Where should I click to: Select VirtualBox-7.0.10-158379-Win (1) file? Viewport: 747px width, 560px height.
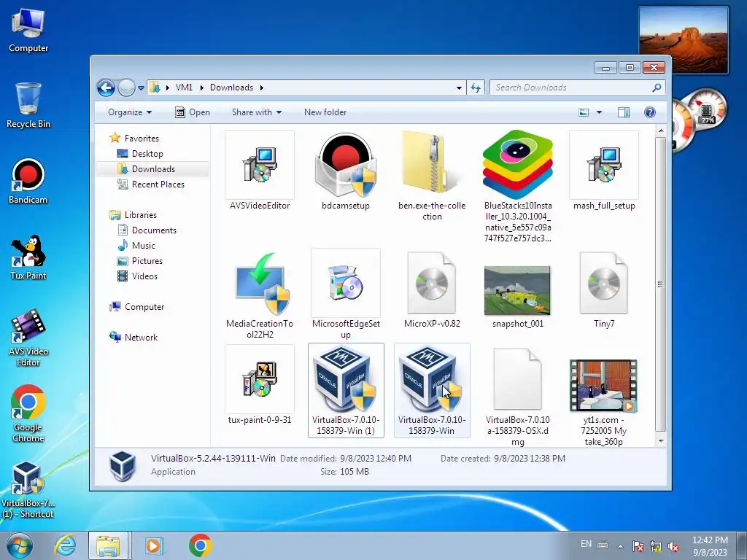(x=346, y=391)
